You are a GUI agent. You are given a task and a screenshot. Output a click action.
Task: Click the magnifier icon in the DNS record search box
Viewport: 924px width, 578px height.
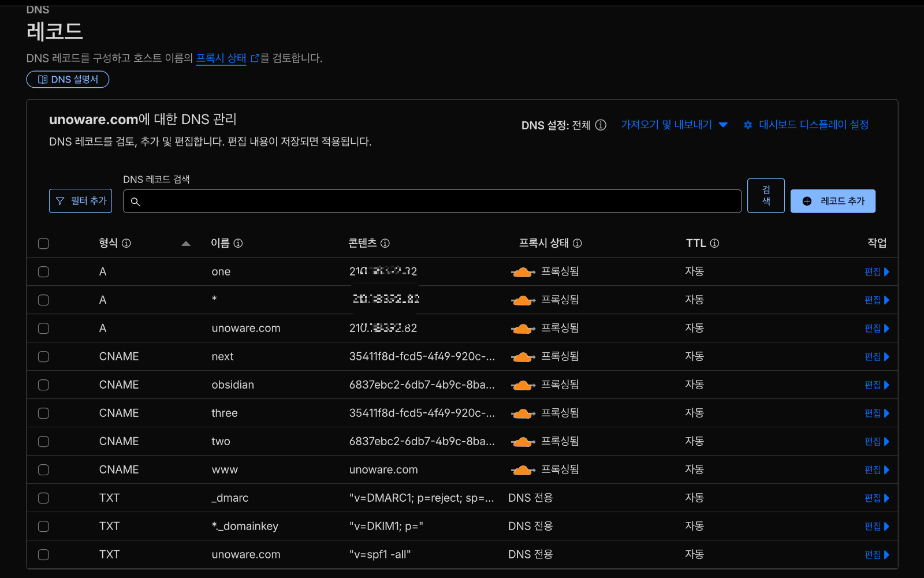click(x=136, y=203)
